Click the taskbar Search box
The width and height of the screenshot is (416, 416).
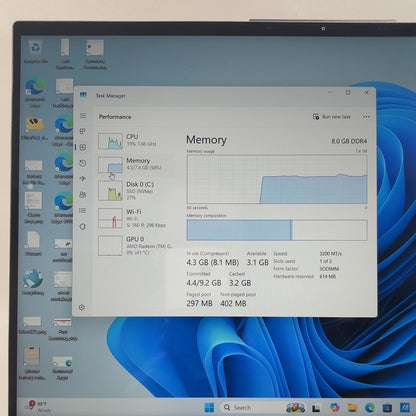pos(252,407)
